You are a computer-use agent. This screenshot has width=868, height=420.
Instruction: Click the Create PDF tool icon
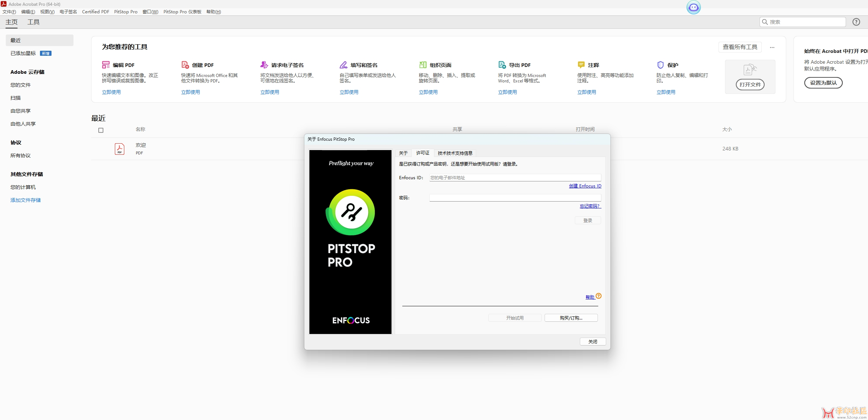pyautogui.click(x=185, y=65)
